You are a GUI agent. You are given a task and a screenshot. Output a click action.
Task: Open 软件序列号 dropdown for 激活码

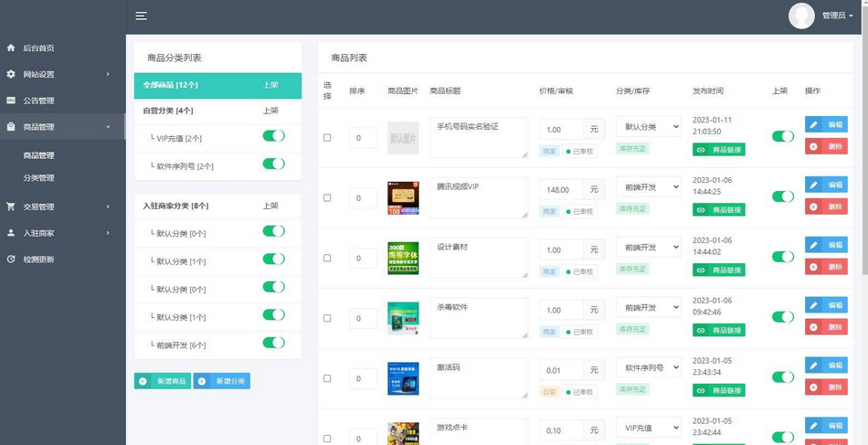click(x=649, y=367)
